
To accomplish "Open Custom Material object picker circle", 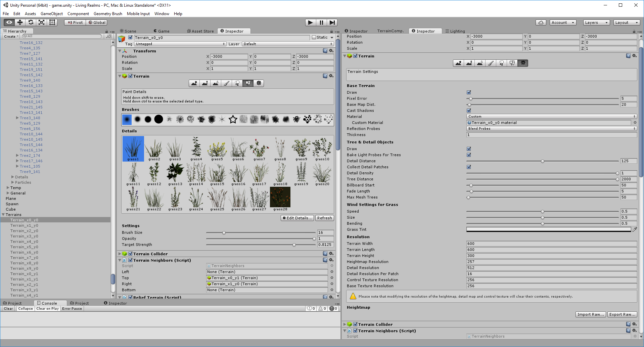I will click(635, 123).
